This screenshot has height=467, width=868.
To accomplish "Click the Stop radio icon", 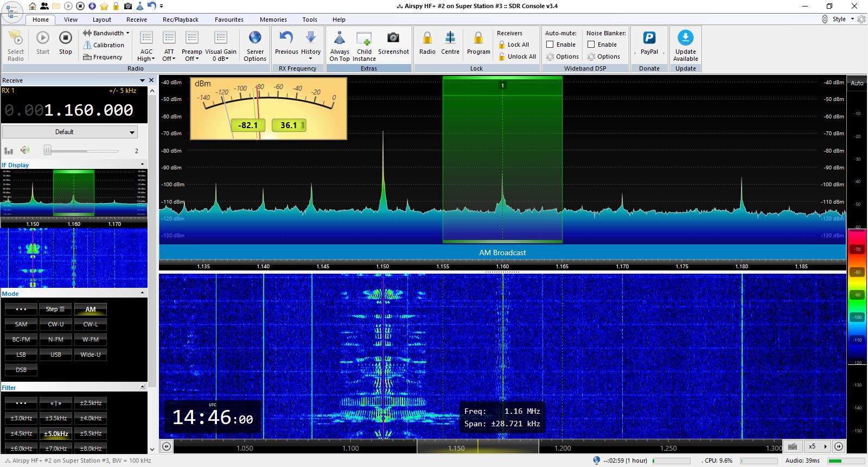I will 65,38.
